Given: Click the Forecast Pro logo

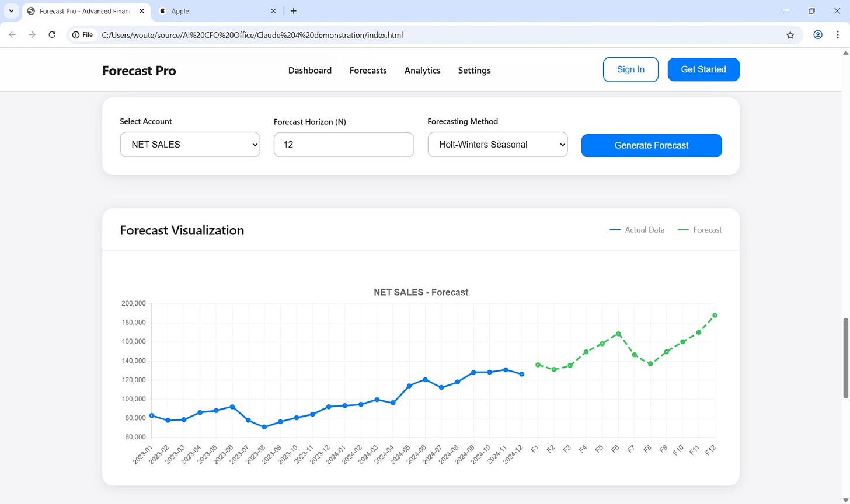Looking at the screenshot, I should (139, 71).
